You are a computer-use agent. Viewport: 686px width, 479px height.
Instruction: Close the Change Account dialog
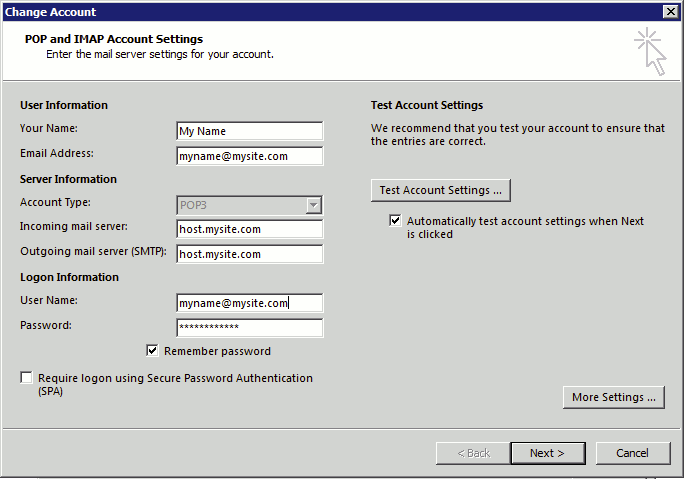pos(670,11)
